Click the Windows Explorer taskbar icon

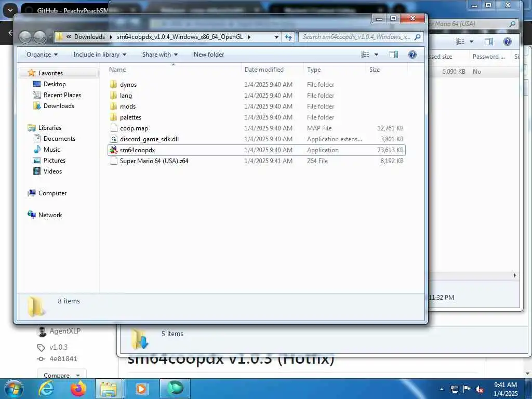click(x=109, y=389)
